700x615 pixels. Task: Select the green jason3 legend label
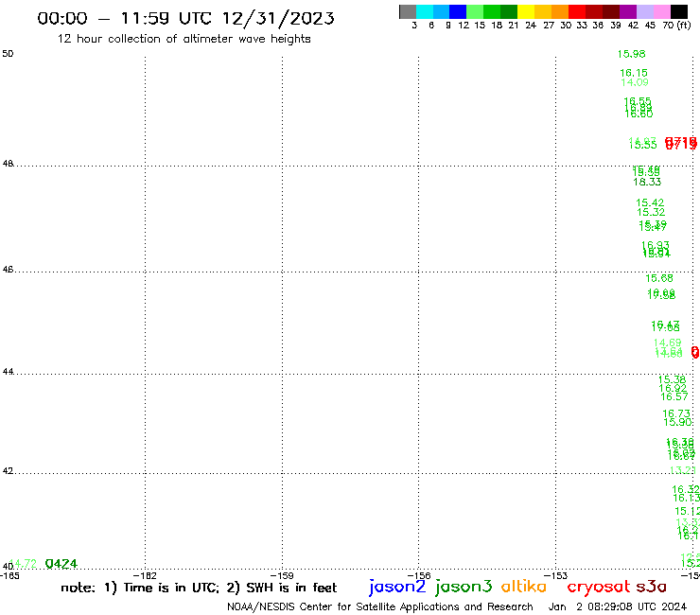464,587
